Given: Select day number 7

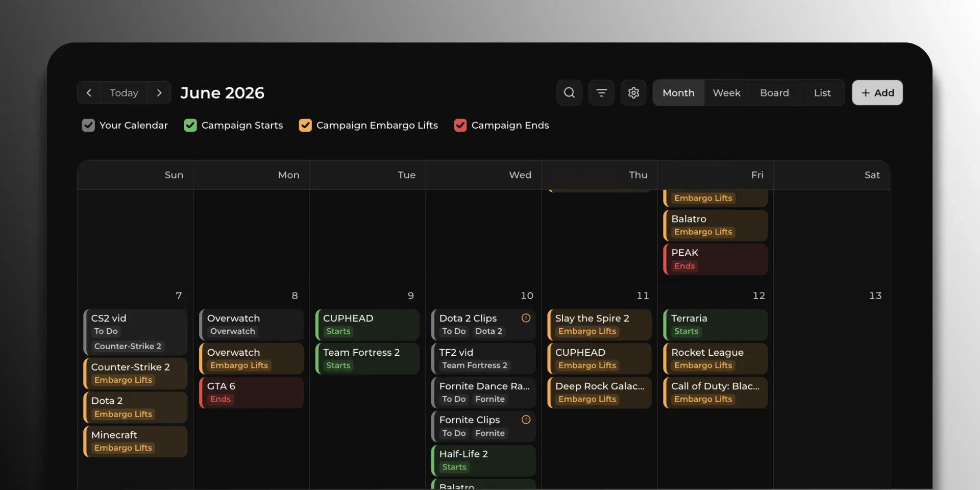Looking at the screenshot, I should 179,296.
